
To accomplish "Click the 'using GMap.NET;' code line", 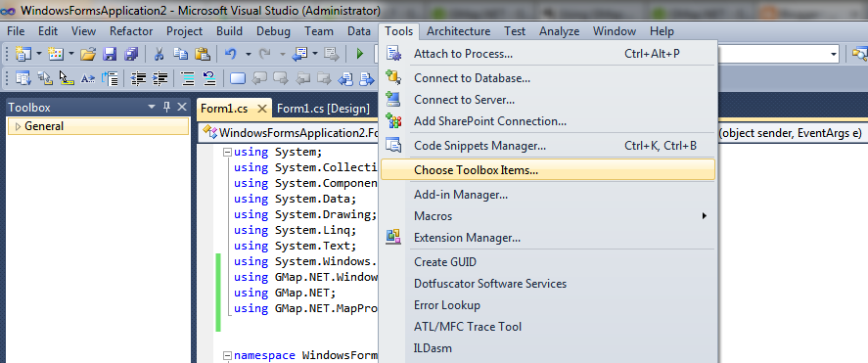I will pyautogui.click(x=285, y=293).
